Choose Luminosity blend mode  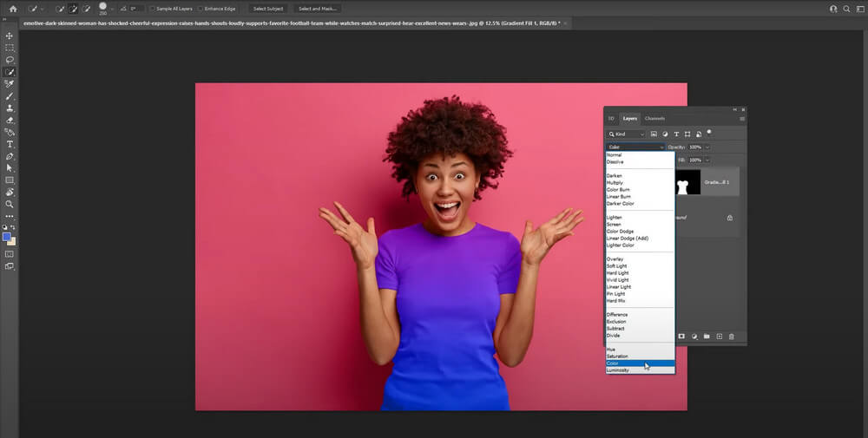coord(641,370)
